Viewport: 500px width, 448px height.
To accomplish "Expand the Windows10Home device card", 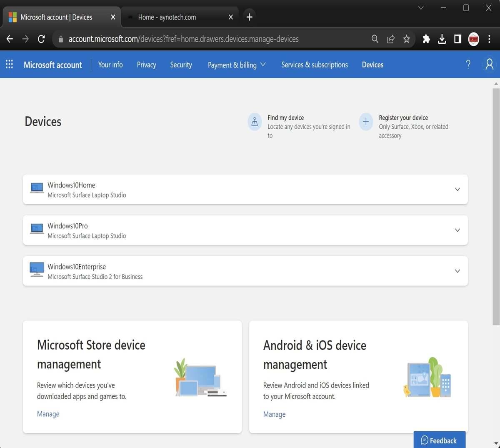I will click(457, 189).
